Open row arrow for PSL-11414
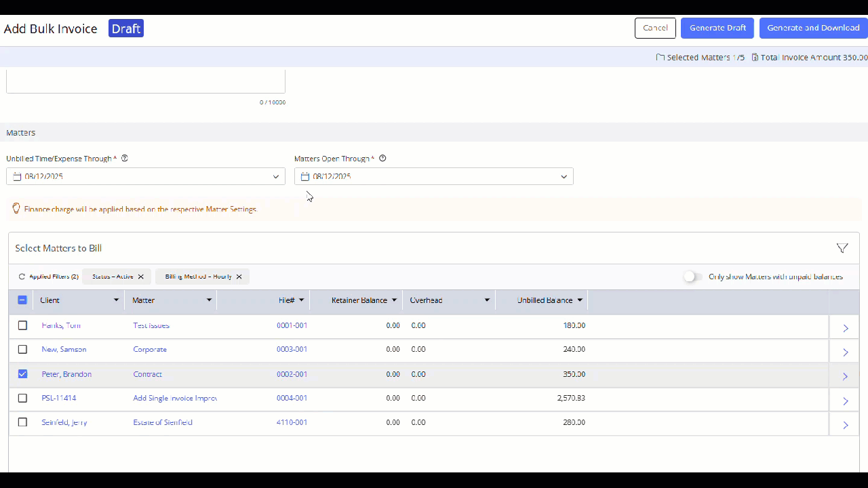868x488 pixels. pos(845,401)
